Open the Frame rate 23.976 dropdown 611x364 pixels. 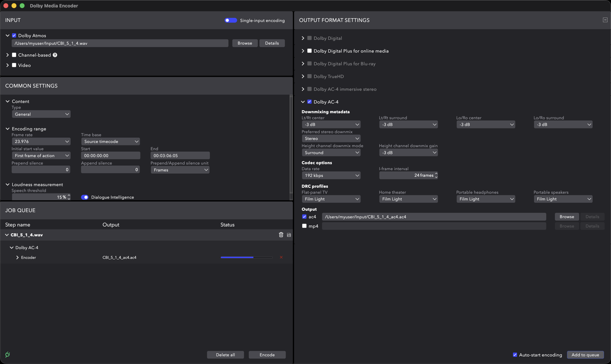(41, 142)
